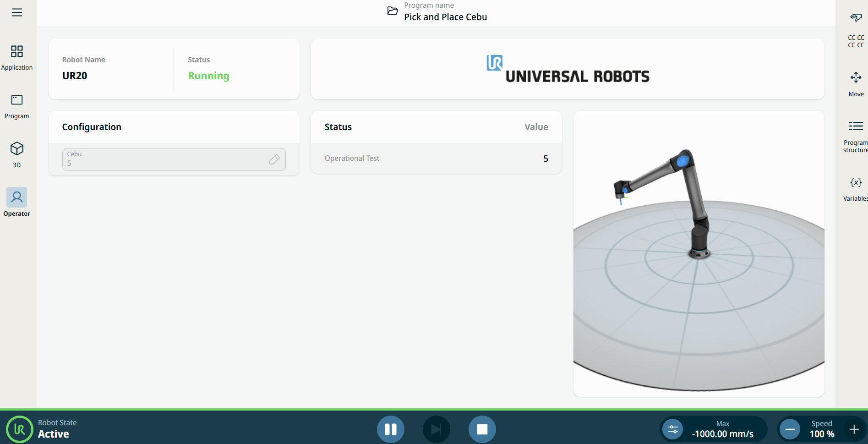Open the Application section
The width and height of the screenshot is (868, 444).
(x=17, y=57)
